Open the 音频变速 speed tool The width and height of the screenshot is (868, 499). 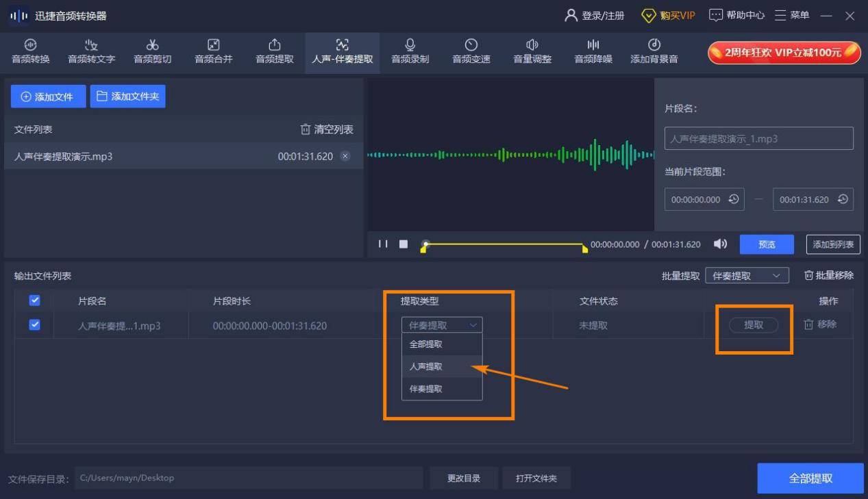pos(471,52)
